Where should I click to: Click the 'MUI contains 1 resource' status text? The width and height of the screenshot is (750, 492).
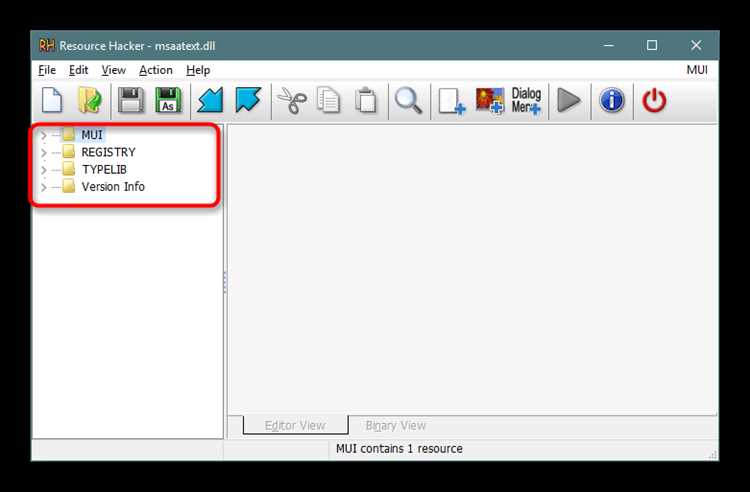coord(399,448)
